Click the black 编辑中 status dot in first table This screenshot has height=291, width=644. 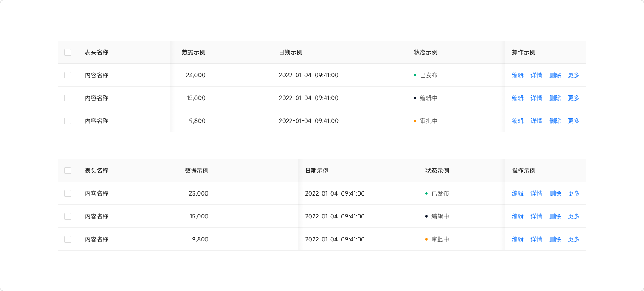click(415, 98)
